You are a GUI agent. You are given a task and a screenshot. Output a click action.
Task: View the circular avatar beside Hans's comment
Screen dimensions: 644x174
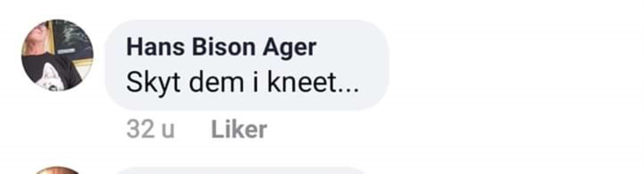(57, 55)
